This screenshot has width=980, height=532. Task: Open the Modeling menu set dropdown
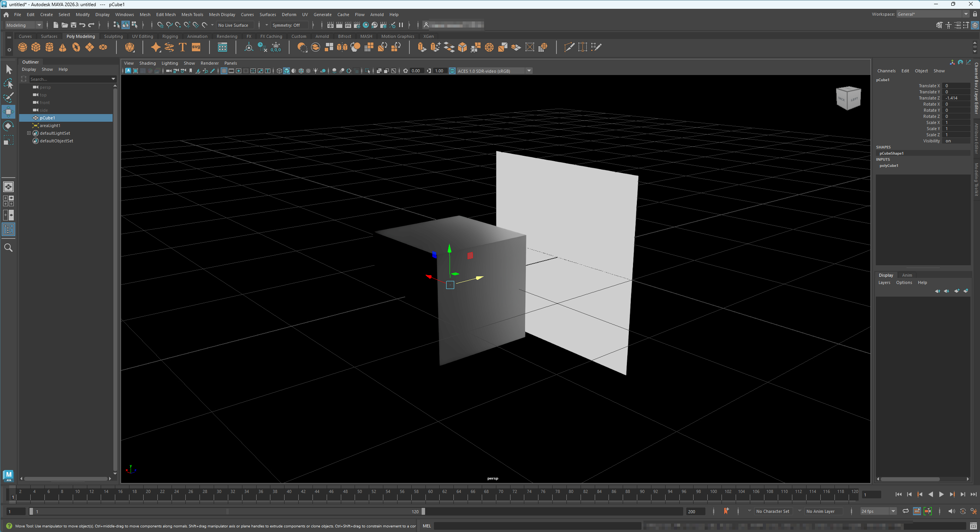click(24, 25)
